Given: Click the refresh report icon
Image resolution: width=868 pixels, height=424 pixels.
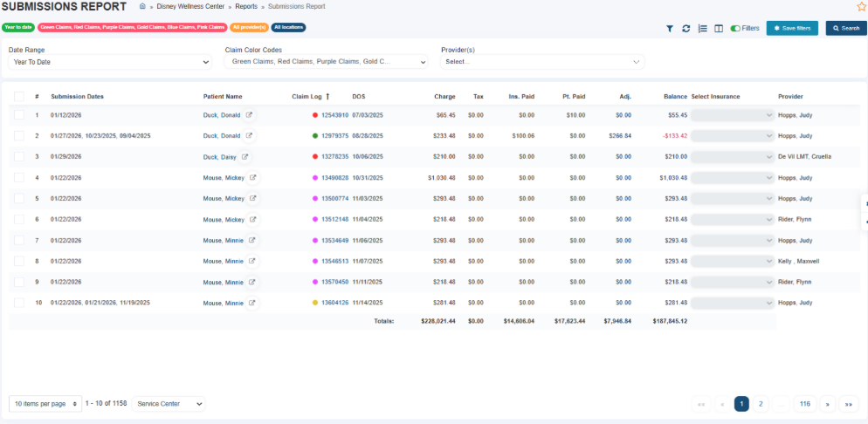Looking at the screenshot, I should pos(686,29).
